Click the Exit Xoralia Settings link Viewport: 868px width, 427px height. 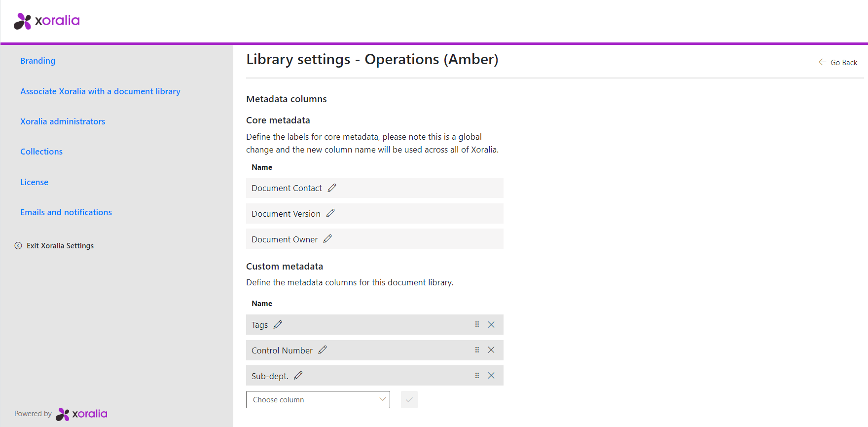(60, 246)
